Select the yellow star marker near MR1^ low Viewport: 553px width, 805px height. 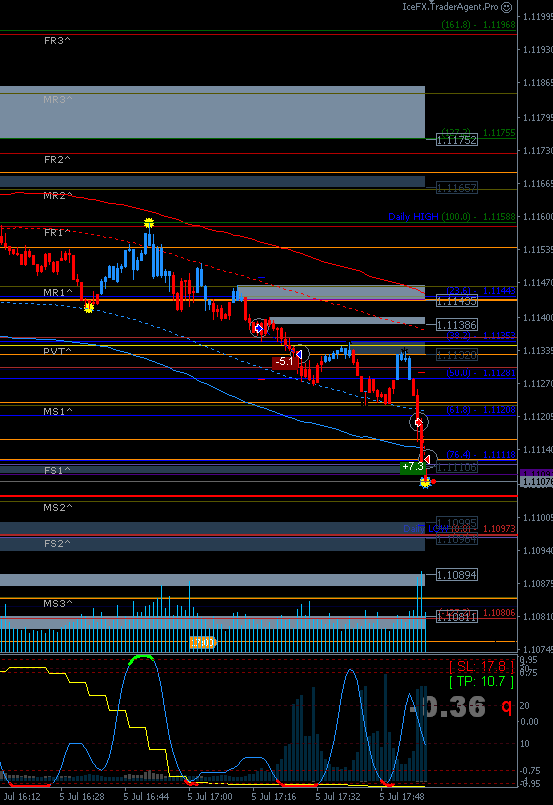point(89,308)
